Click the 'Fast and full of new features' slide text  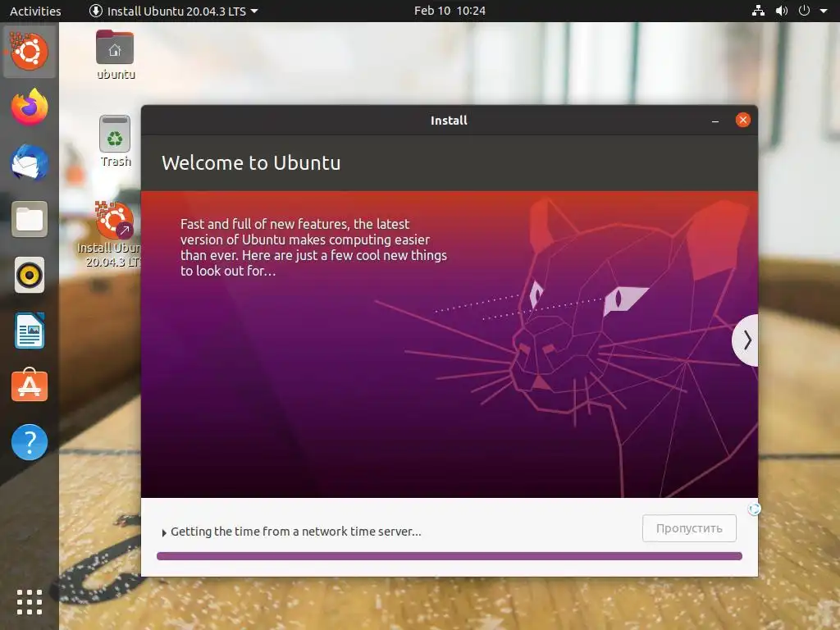tap(313, 247)
